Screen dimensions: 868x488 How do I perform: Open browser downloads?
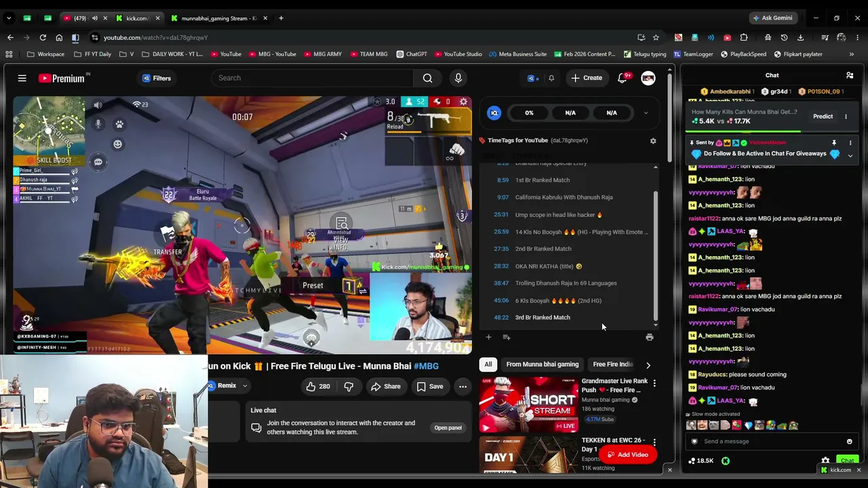point(800,37)
